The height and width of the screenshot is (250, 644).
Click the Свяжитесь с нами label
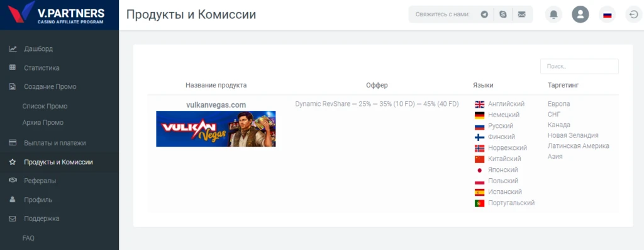click(442, 14)
